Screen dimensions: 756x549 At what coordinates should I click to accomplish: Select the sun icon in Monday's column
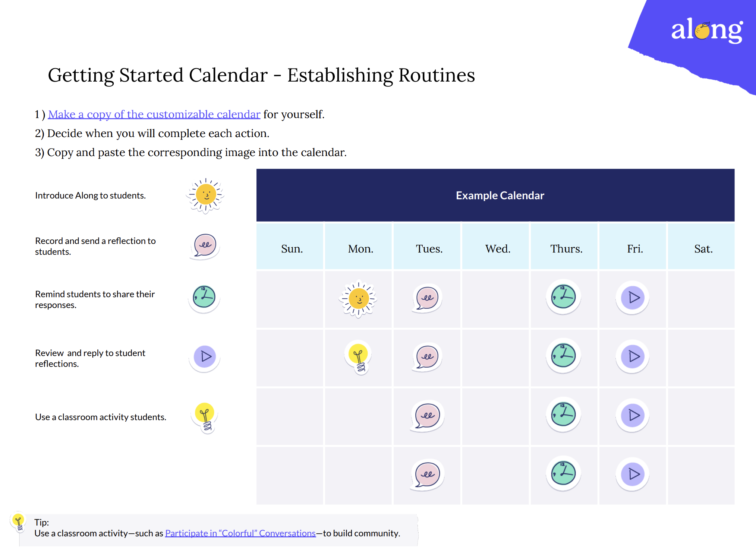tap(358, 298)
